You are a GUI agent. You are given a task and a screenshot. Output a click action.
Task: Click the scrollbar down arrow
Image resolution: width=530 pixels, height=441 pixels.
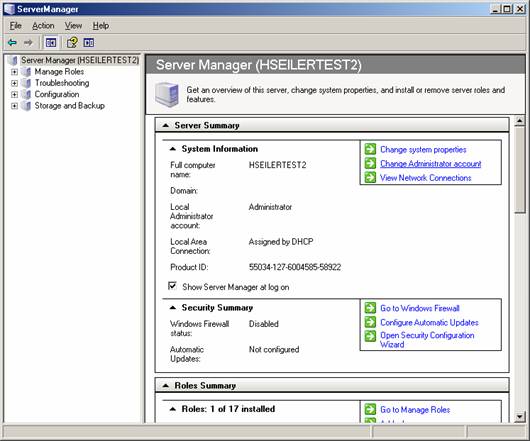520,417
